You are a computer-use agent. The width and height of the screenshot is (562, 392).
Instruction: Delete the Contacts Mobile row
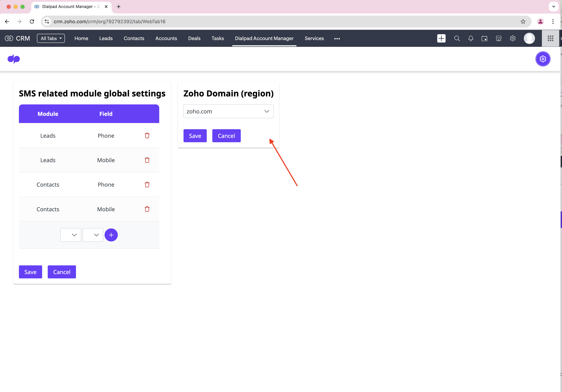click(147, 209)
